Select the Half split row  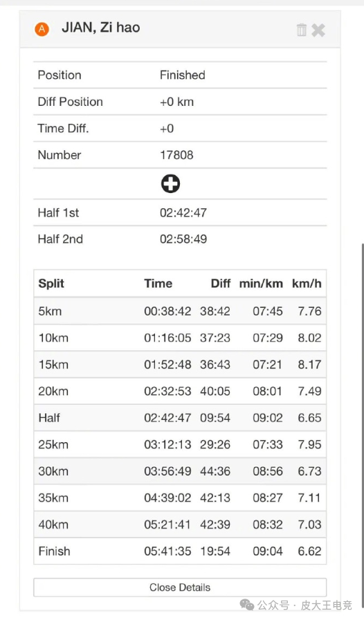(180, 418)
